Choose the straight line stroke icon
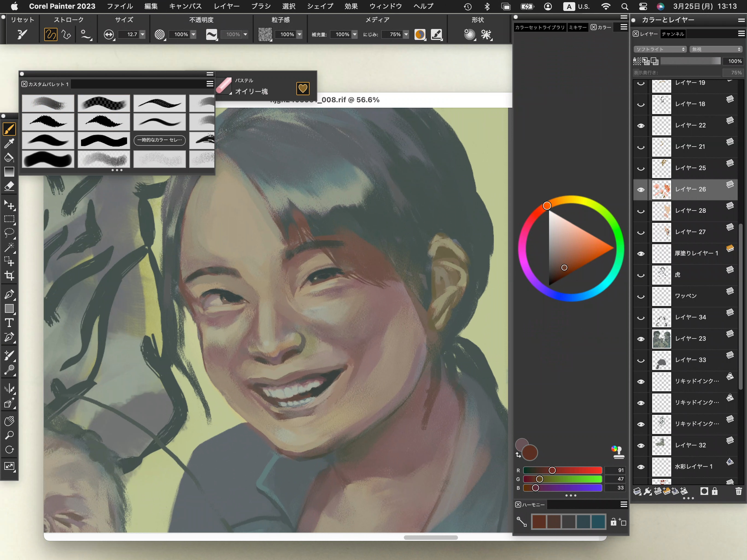The height and width of the screenshot is (560, 747). pos(66,34)
